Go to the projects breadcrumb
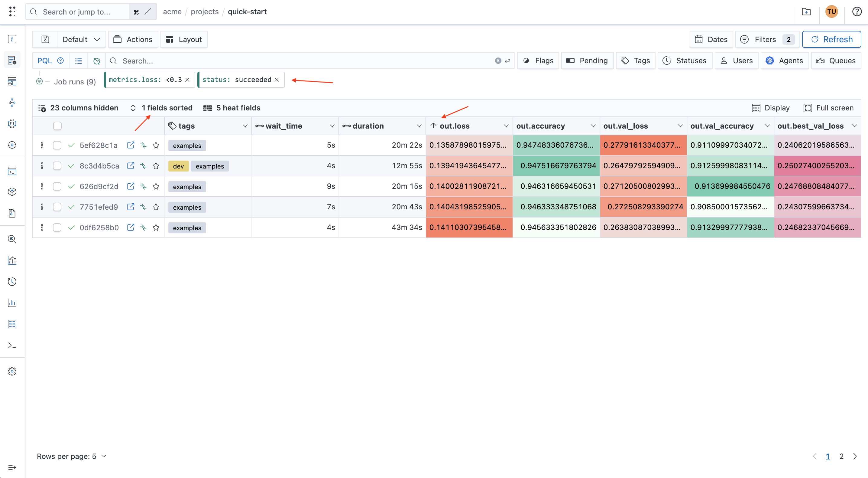 coord(205,12)
